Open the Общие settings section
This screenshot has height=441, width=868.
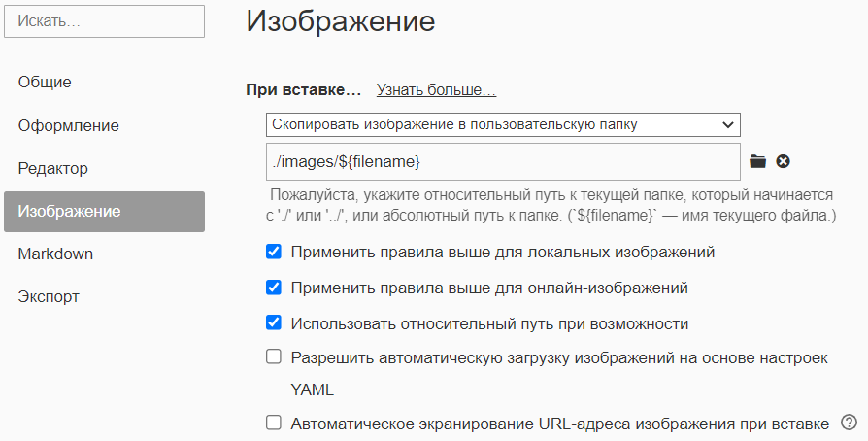coord(45,83)
